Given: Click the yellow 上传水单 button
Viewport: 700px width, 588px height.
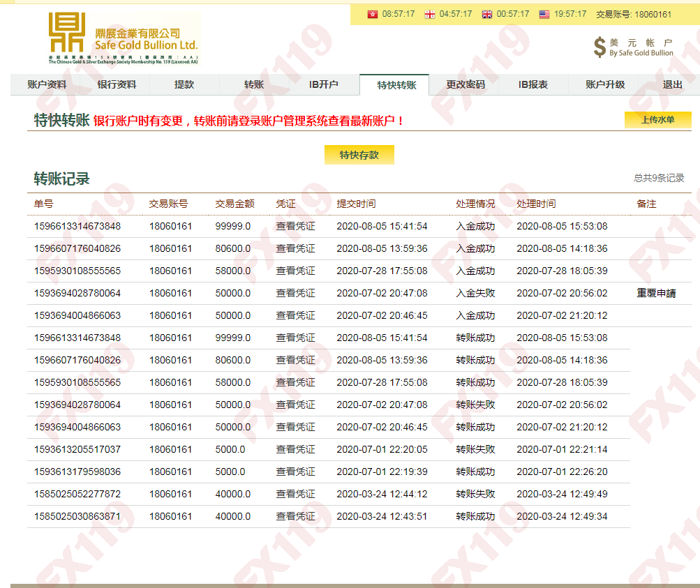Looking at the screenshot, I should pyautogui.click(x=657, y=120).
